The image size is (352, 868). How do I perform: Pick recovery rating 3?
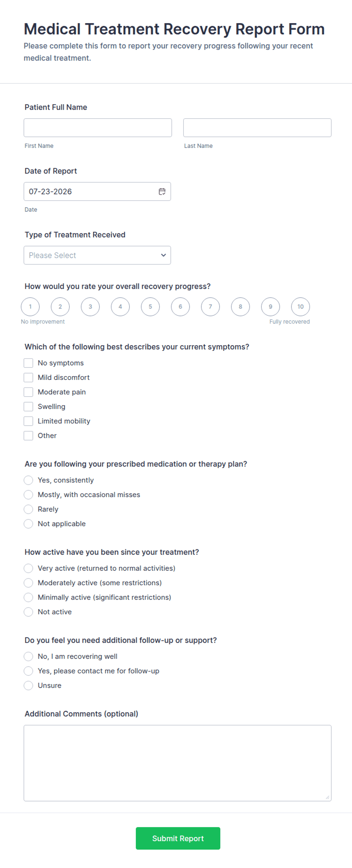coord(90,307)
